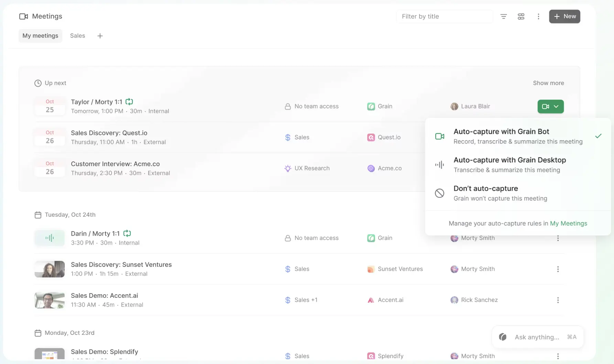614x364 pixels.
Task: Open Sunset Ventures recording thumbnail
Action: pos(50,269)
